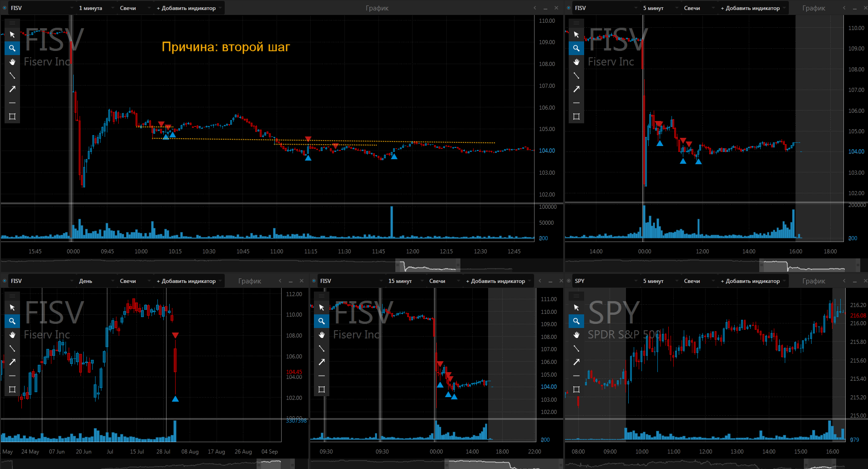Toggle the link circle on FISV daily chart header
Screen dimensions: 868x469
[5, 281]
